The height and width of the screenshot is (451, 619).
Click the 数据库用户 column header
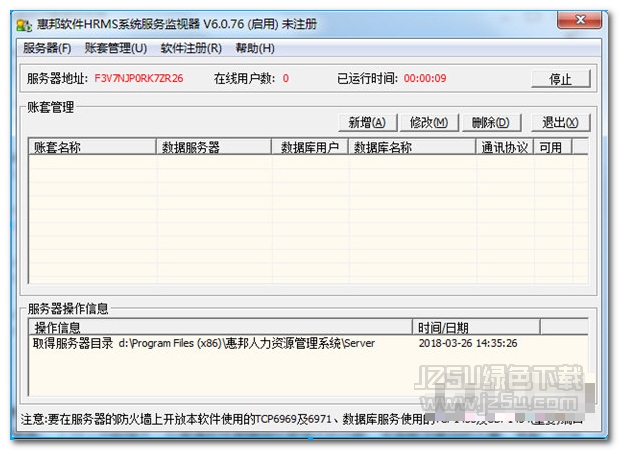pyautogui.click(x=310, y=147)
